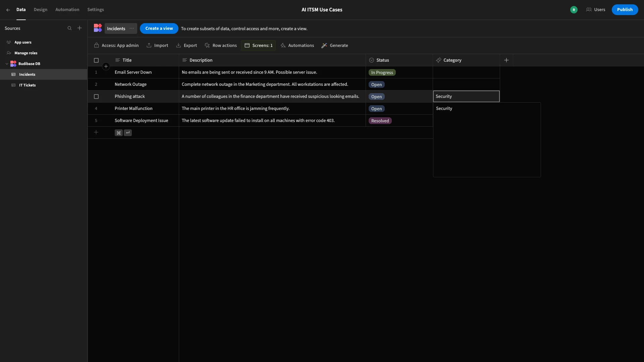Click the Security Category cell input
This screenshot has width=644, height=362.
click(466, 97)
